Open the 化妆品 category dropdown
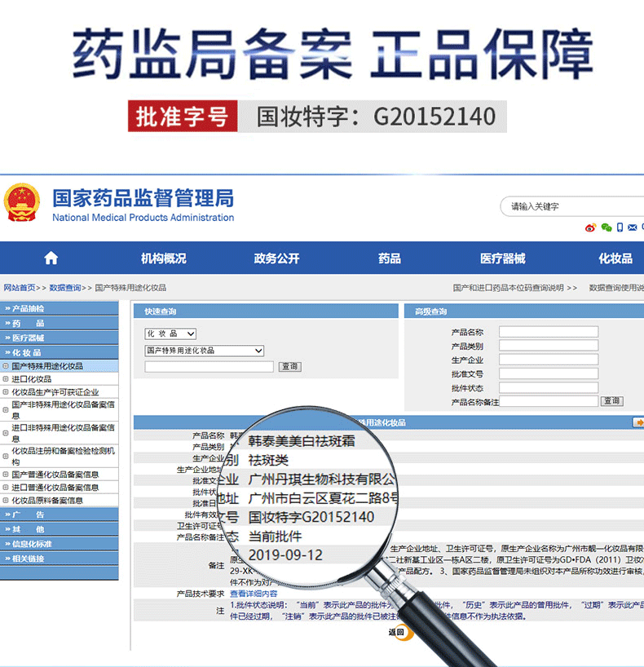The height and width of the screenshot is (667, 644). point(170,333)
